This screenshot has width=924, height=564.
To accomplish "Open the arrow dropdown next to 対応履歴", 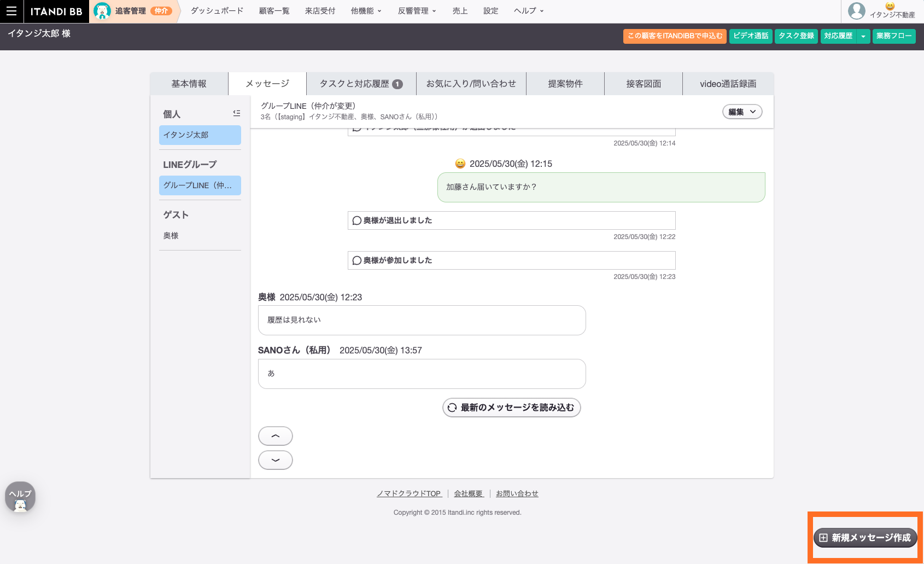I will [863, 36].
